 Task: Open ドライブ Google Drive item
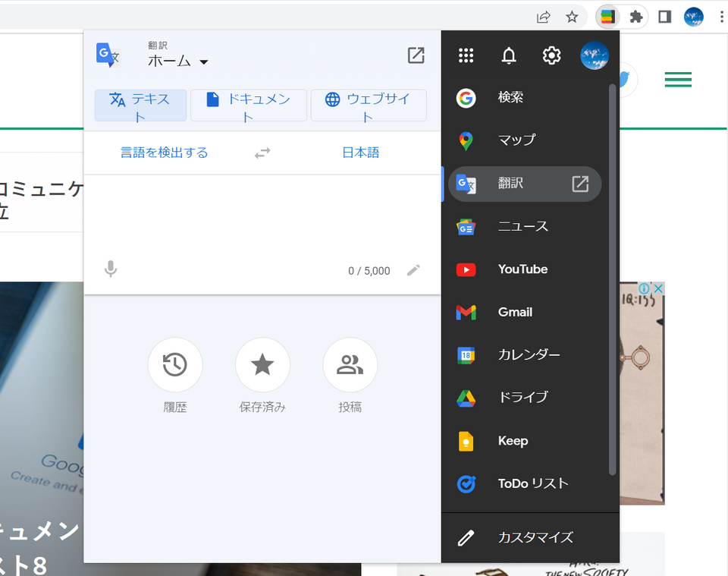[x=525, y=398]
